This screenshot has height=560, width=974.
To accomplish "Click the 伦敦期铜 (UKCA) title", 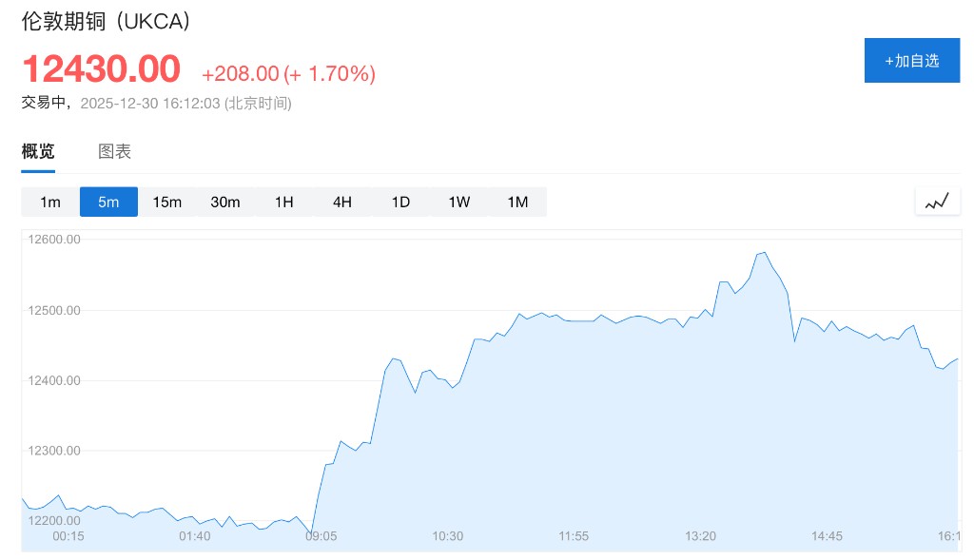I will pos(107,22).
